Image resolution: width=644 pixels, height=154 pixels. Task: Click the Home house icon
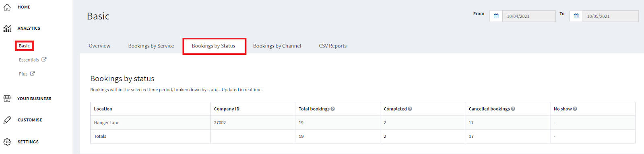coord(7,7)
